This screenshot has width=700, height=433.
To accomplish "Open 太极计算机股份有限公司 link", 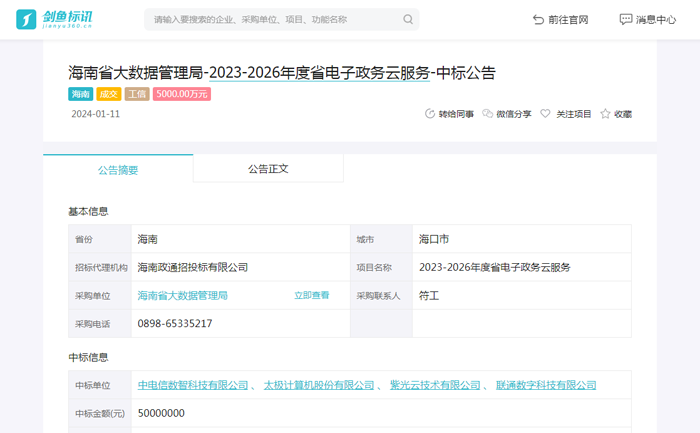I will click(319, 385).
